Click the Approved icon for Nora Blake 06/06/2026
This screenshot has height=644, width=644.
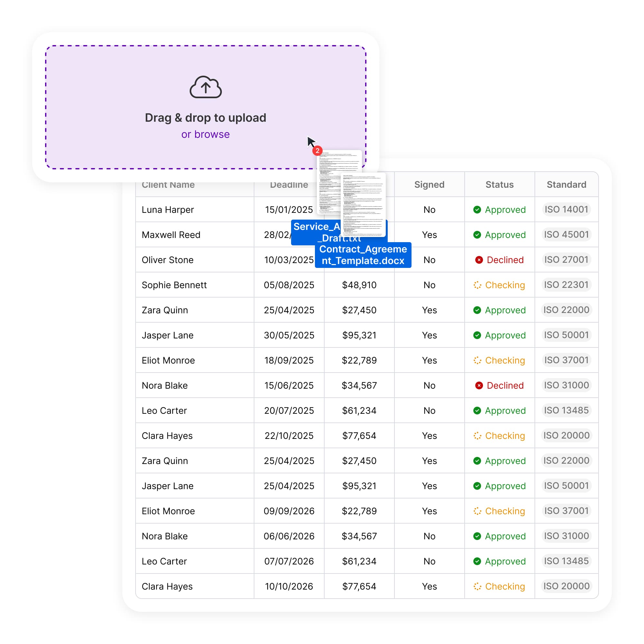[x=477, y=536]
